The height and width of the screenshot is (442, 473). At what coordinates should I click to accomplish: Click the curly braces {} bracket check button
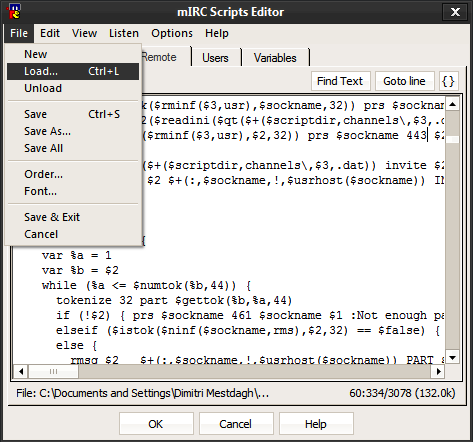coord(448,81)
